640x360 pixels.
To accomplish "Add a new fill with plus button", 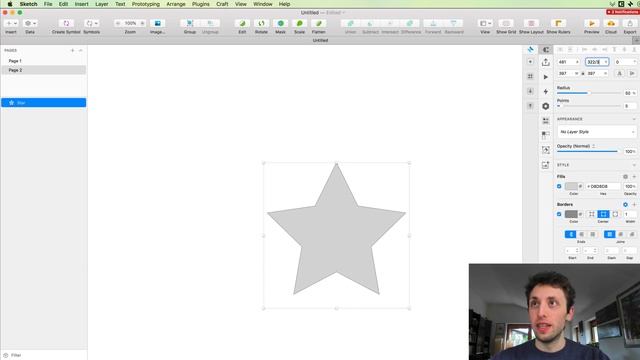I will pyautogui.click(x=634, y=177).
